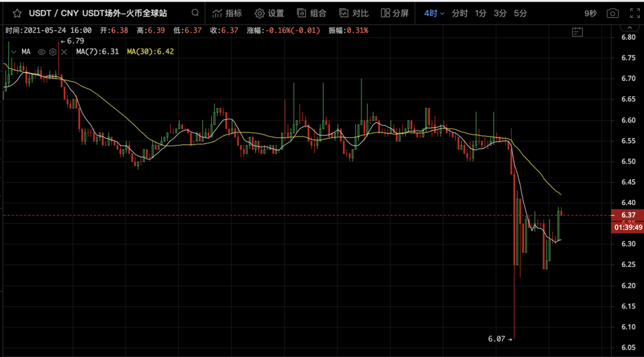The height and width of the screenshot is (357, 644).
Task: Take a chart snapshot with camera icon
Action: click(612, 13)
